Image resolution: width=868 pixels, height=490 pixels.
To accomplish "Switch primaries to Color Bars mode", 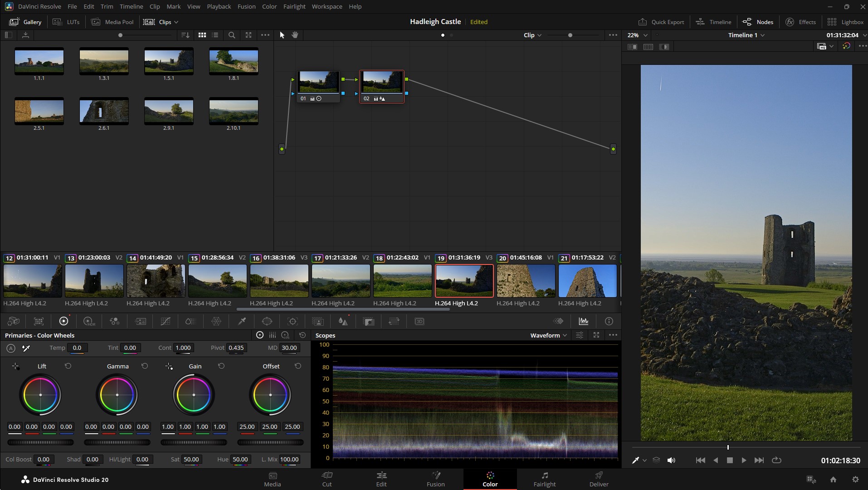I will (273, 335).
